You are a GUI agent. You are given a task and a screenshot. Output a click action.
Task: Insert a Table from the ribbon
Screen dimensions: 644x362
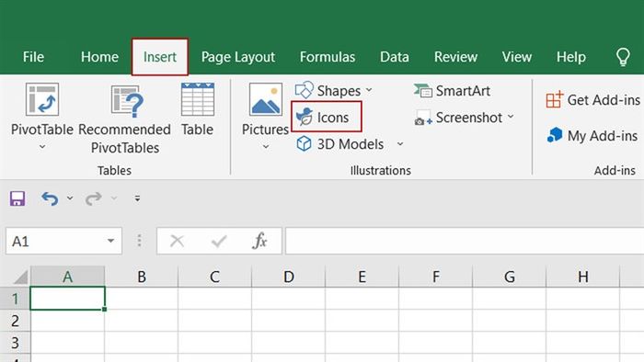pyautogui.click(x=198, y=110)
